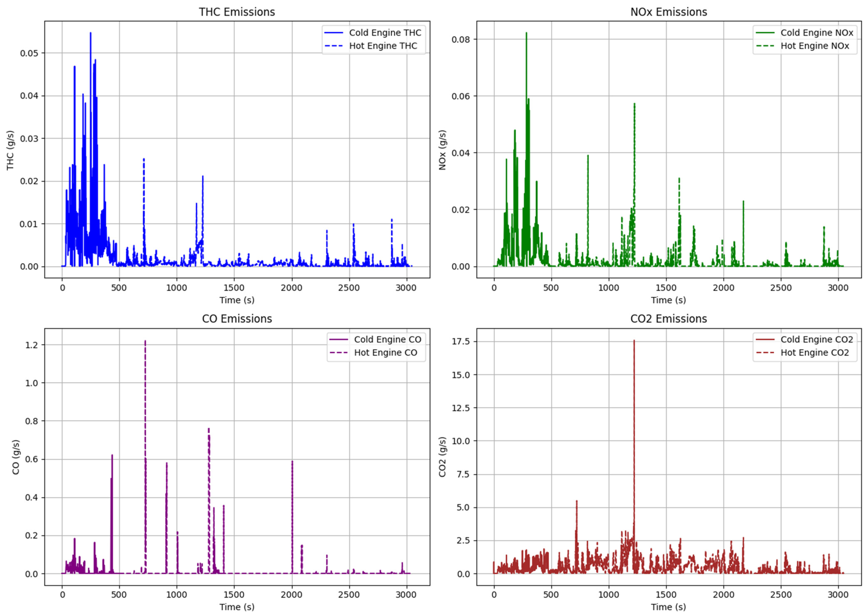Click the THC Emissions chart title

tap(237, 12)
